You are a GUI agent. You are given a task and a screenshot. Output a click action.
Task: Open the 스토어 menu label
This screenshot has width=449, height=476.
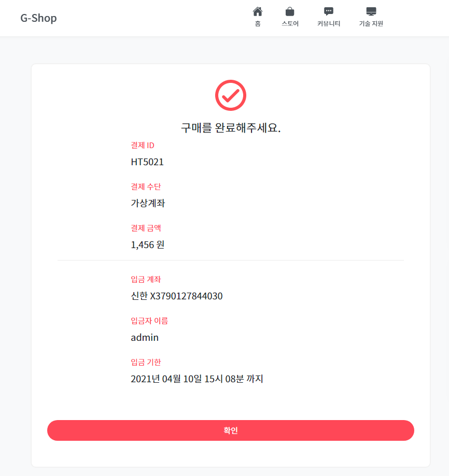tap(290, 24)
